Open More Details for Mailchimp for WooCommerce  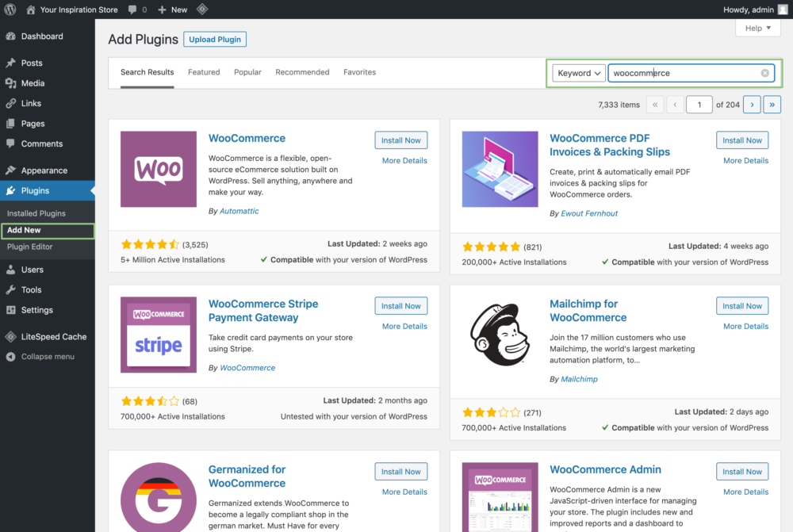pos(746,326)
